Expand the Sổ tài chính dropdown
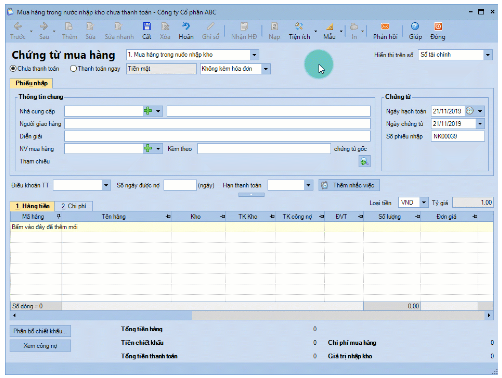The width and height of the screenshot is (502, 378). tap(488, 55)
